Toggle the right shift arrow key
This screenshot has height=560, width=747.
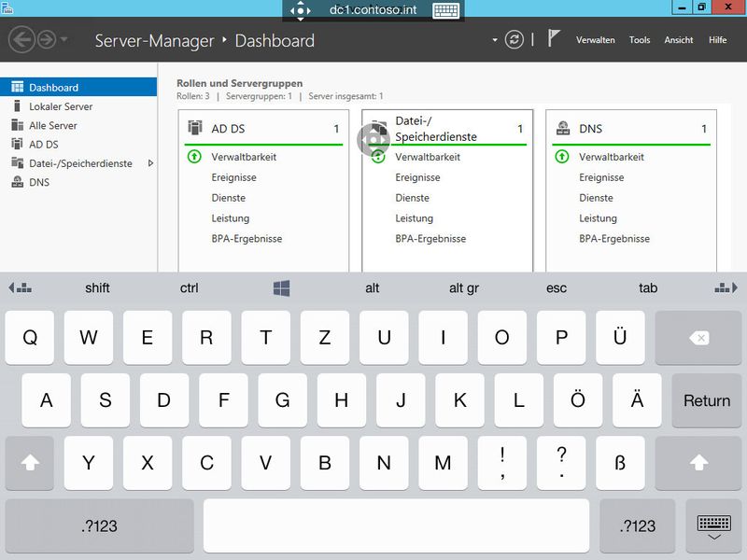698,462
